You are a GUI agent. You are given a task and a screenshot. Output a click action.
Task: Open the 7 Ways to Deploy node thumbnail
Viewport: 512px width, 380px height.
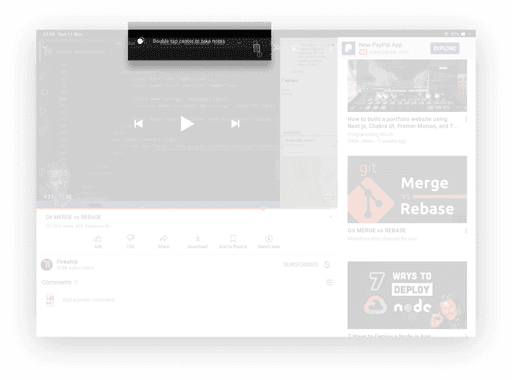pyautogui.click(x=407, y=295)
